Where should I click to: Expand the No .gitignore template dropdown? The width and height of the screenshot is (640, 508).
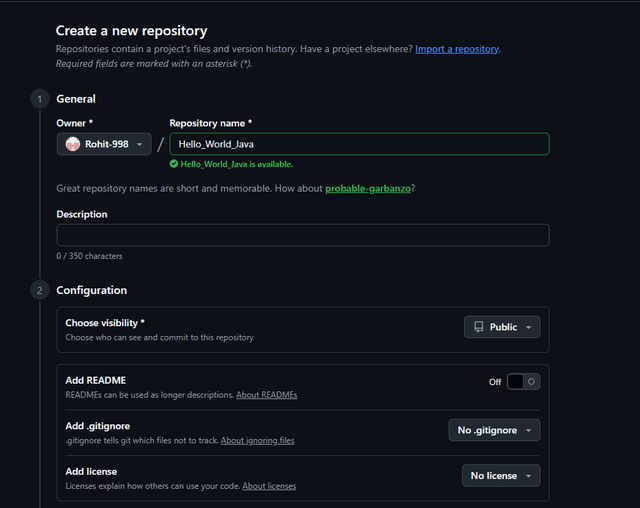point(494,430)
